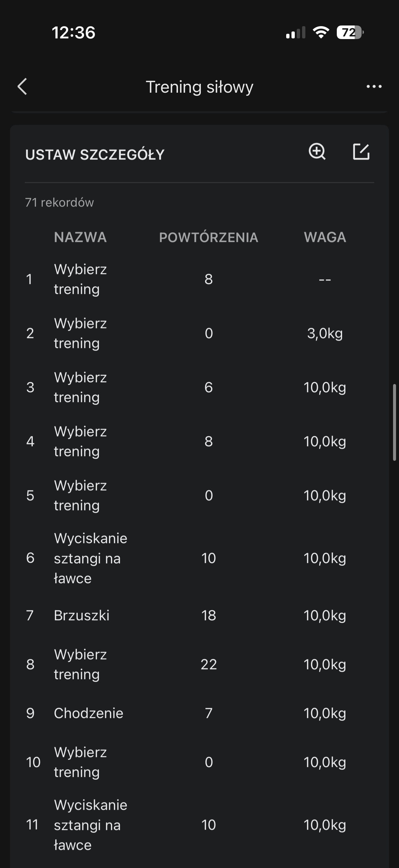Screen dimensions: 399x868
Task: Open the three-dot more options menu
Action: click(x=374, y=87)
